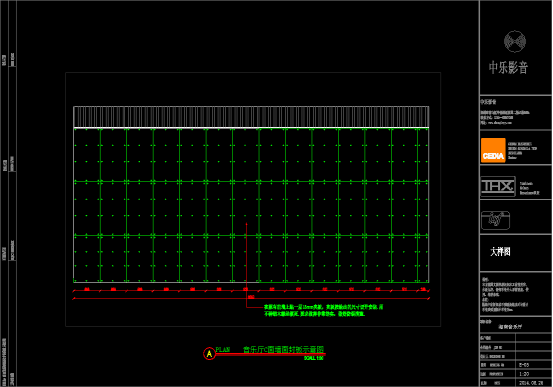Click the green SCALE text under title
This screenshot has height=387, width=553.
click(314, 358)
